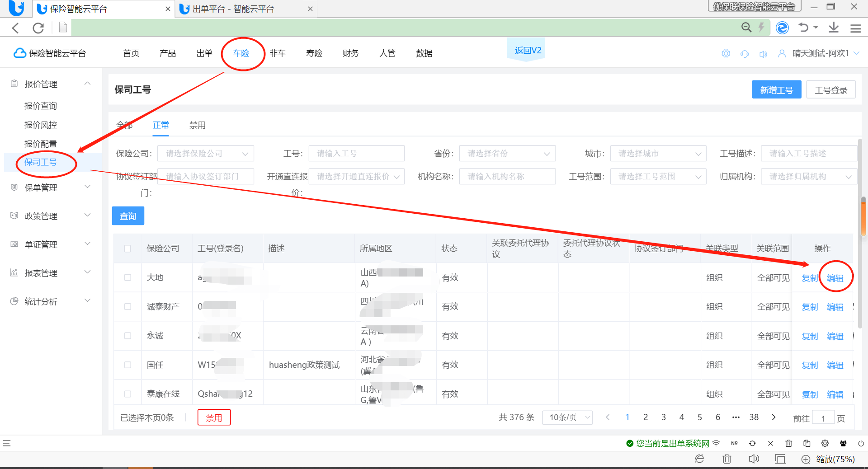Tick the checkbox for 大地 row

pyautogui.click(x=127, y=277)
